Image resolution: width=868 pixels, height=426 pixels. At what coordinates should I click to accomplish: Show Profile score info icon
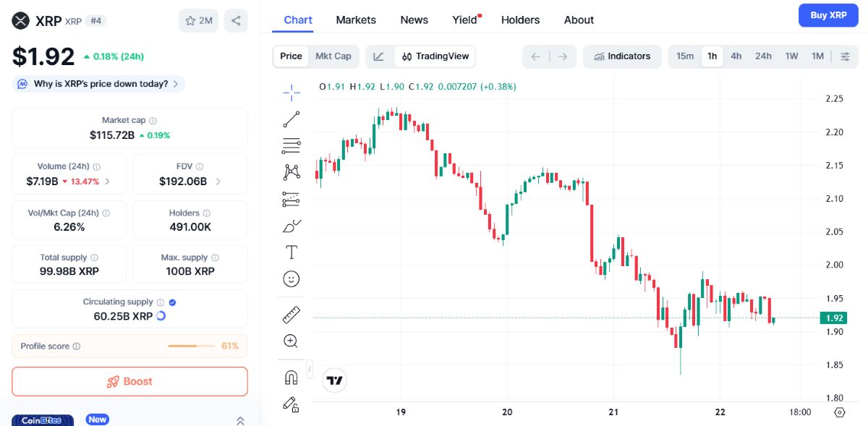pos(77,346)
